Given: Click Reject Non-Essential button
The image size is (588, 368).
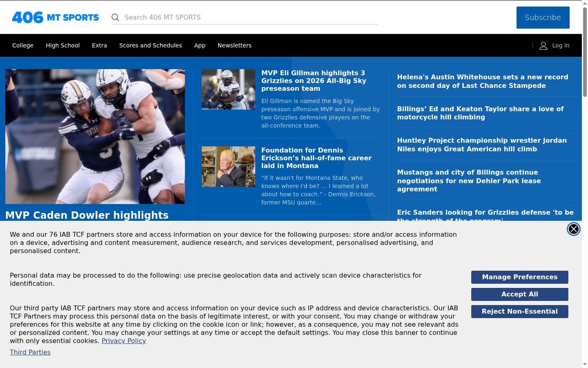Looking at the screenshot, I should coord(520,312).
